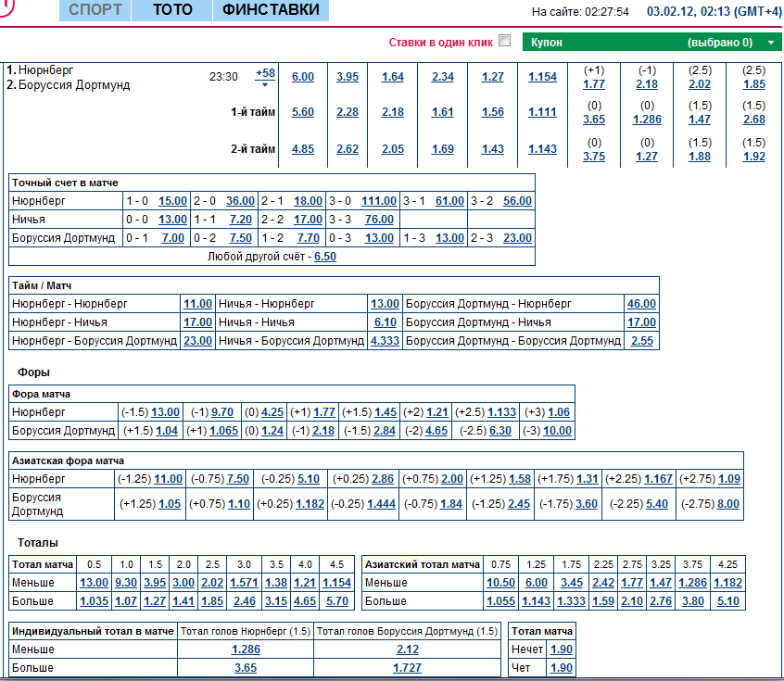Choose Asian handicap (-0.25) odds 1.444

[x=381, y=504]
